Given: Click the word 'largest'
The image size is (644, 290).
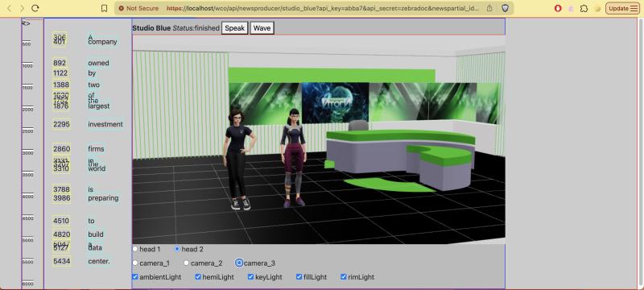Looking at the screenshot, I should coord(98,106).
